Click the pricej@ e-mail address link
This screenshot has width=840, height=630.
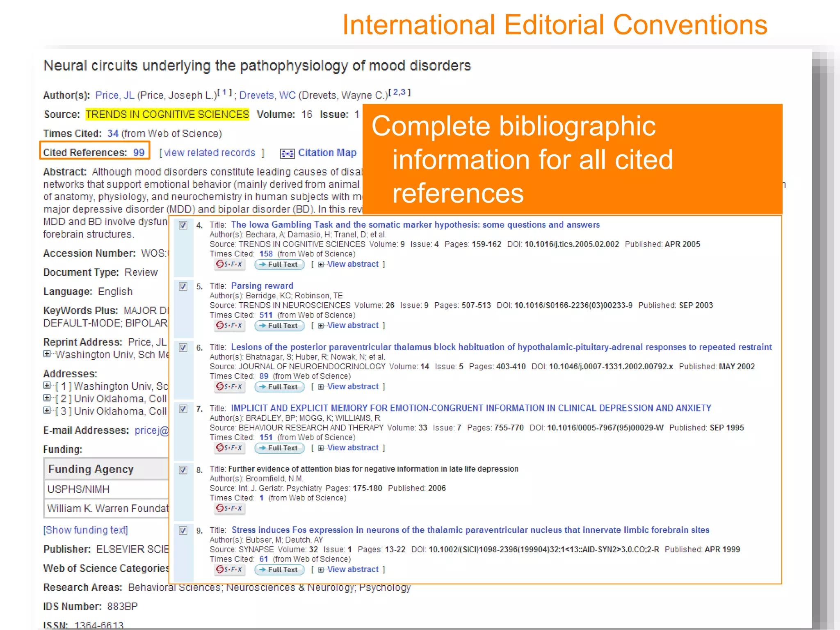(151, 430)
